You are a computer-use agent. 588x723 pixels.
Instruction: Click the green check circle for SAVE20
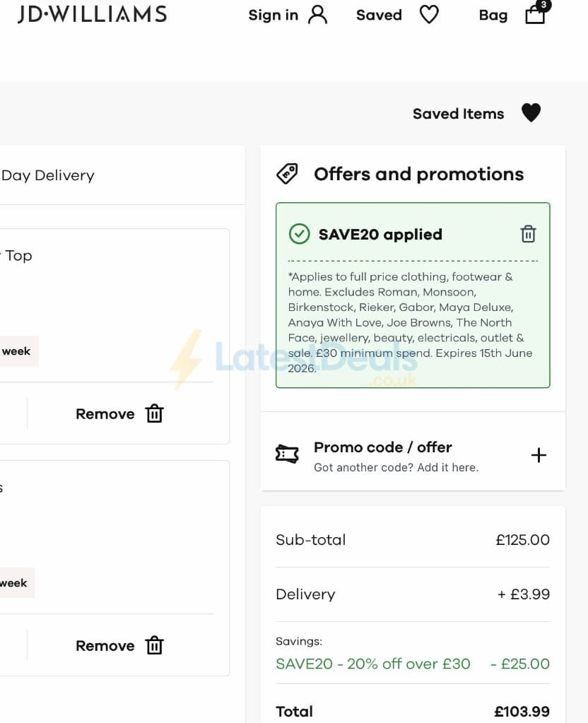coord(300,234)
